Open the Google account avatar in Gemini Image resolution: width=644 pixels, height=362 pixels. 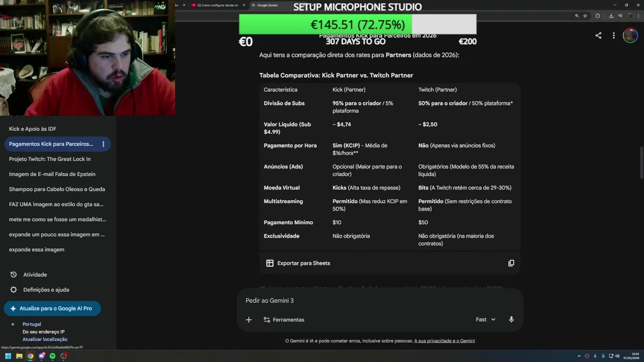[630, 35]
